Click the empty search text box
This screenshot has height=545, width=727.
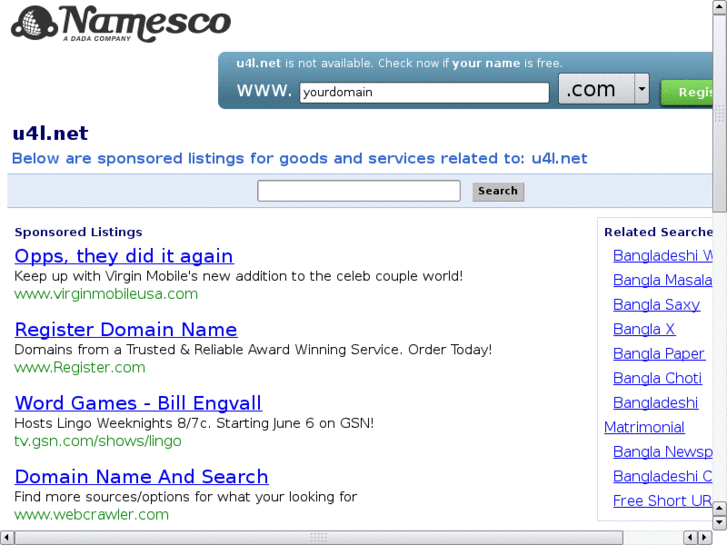point(359,191)
